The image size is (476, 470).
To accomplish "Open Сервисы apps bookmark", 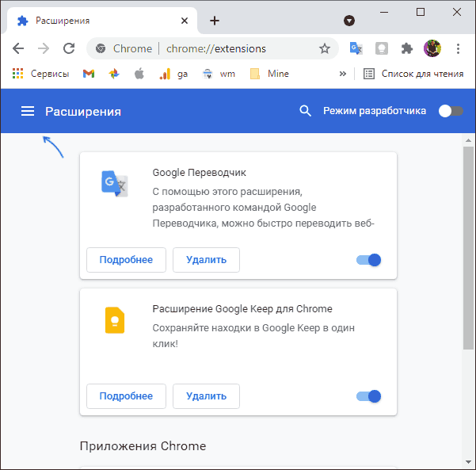I will point(40,74).
